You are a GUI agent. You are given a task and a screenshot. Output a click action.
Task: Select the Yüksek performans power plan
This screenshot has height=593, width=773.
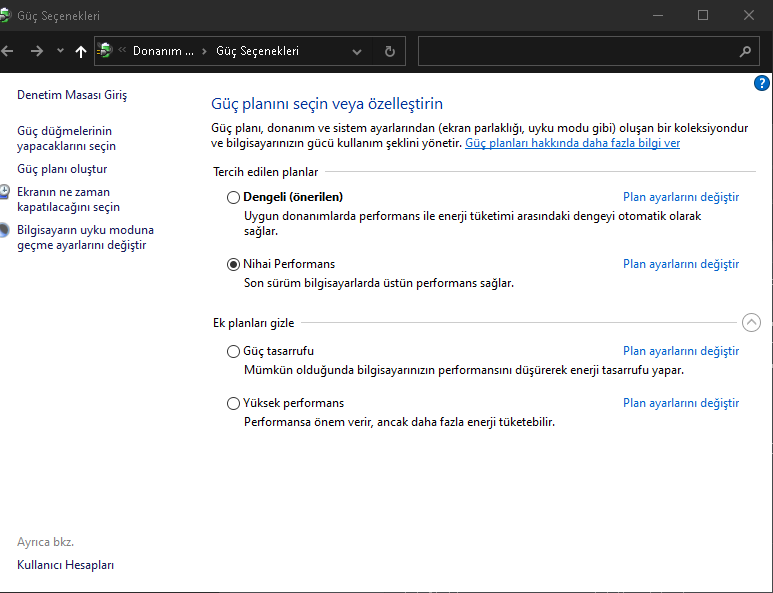(x=234, y=404)
